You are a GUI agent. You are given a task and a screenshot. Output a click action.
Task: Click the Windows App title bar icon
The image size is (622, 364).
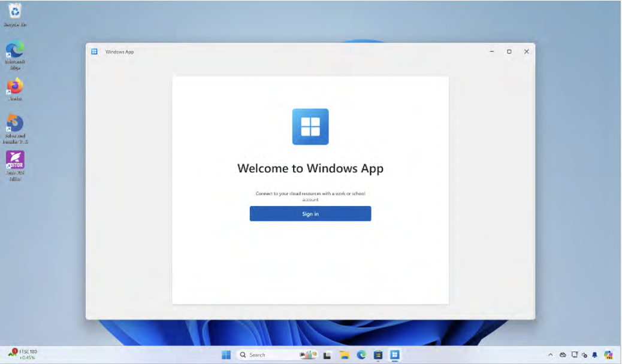click(x=95, y=51)
